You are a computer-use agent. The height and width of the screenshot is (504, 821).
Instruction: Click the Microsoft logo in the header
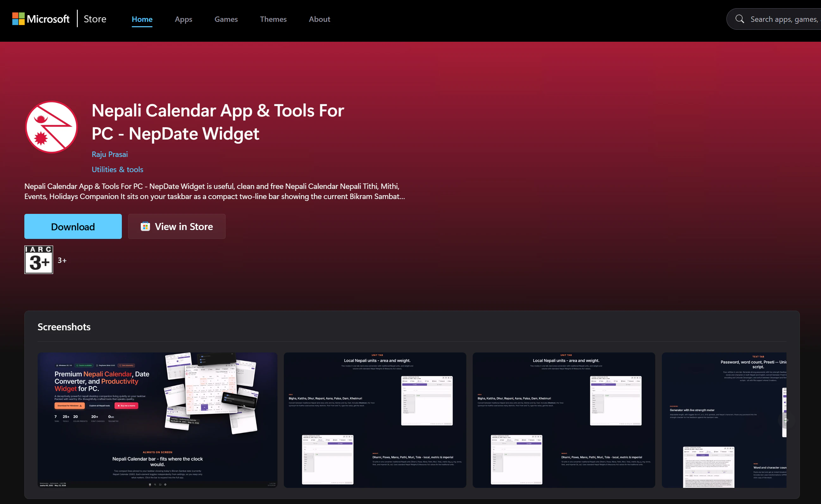point(41,19)
